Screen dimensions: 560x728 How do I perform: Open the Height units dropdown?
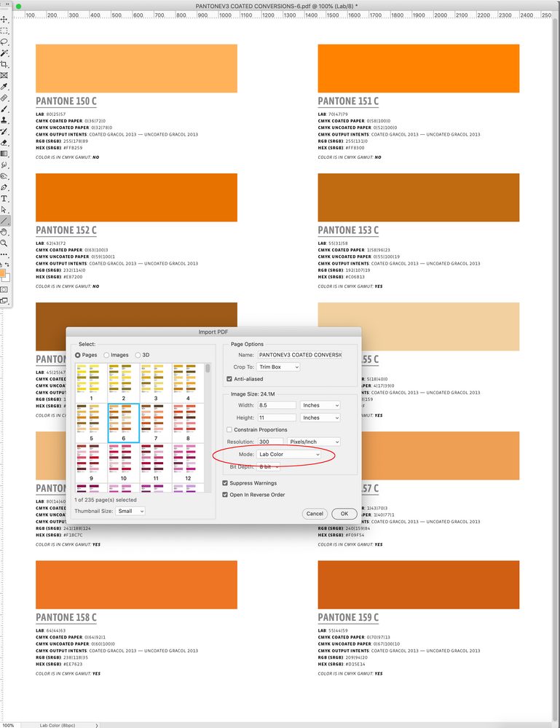320,418
